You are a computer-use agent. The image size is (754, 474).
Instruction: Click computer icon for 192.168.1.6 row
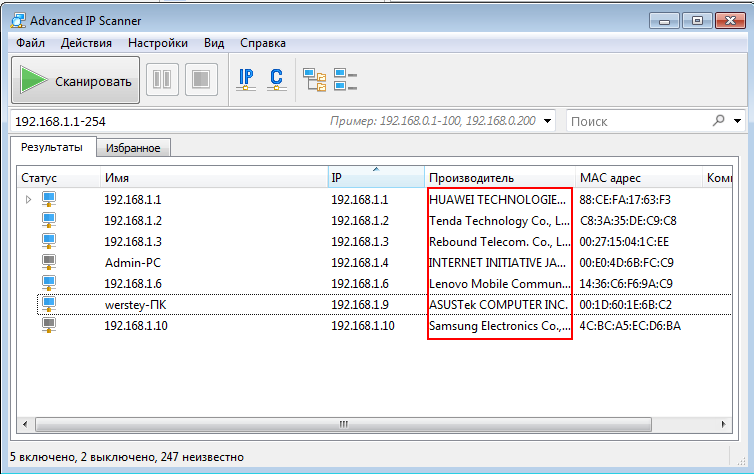[49, 283]
